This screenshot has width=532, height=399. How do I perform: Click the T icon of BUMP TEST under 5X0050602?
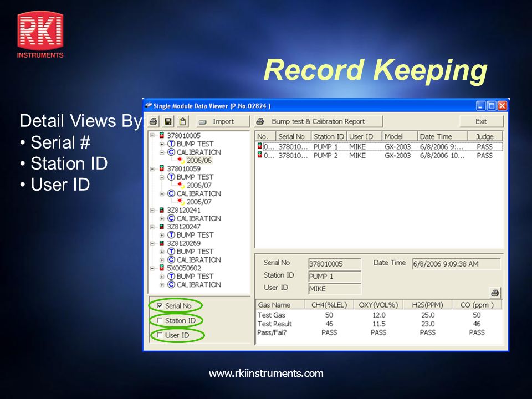[171, 276]
